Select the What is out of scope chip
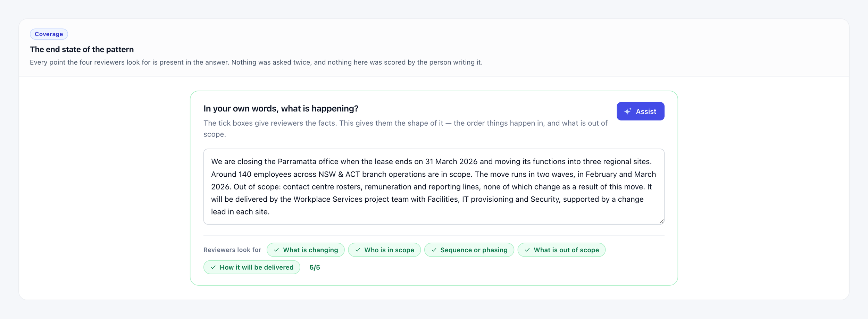868x319 pixels. point(561,250)
